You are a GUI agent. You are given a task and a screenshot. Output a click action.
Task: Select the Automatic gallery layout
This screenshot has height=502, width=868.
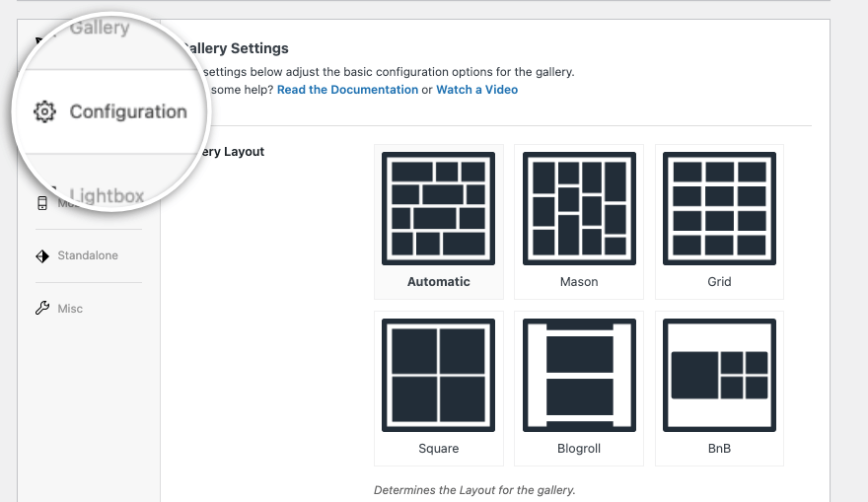(x=438, y=221)
